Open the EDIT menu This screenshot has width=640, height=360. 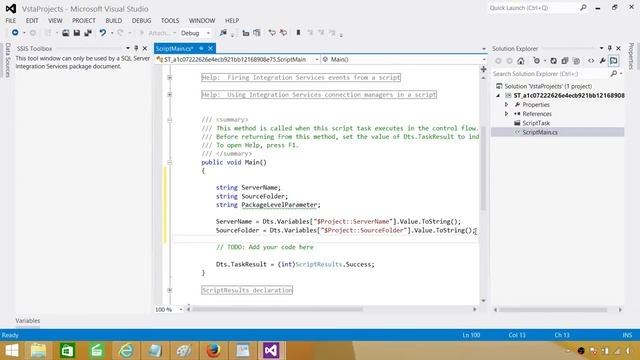(32, 20)
